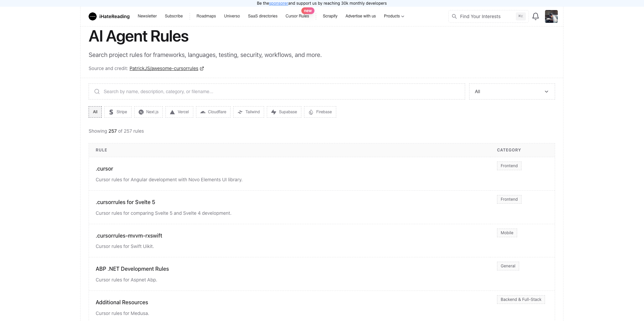Click the magnifier icon in Find Your Interests
The width and height of the screenshot is (644, 321).
[454, 16]
